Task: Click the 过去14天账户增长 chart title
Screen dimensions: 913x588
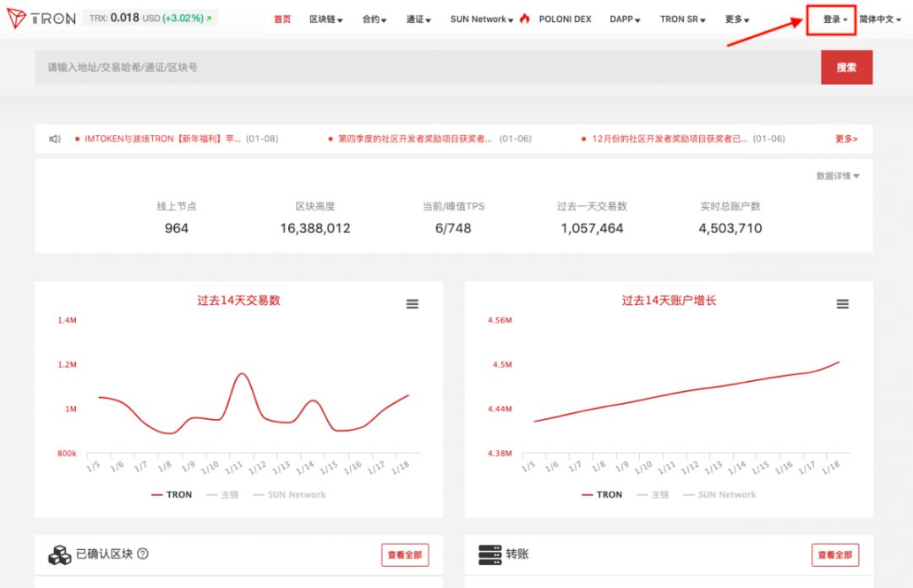Action: tap(669, 301)
